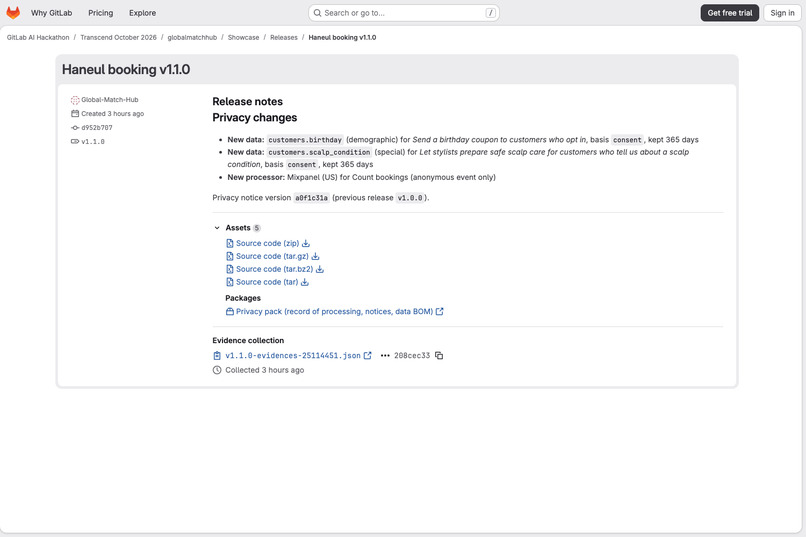Click file icon of Source code (zip)

point(230,244)
